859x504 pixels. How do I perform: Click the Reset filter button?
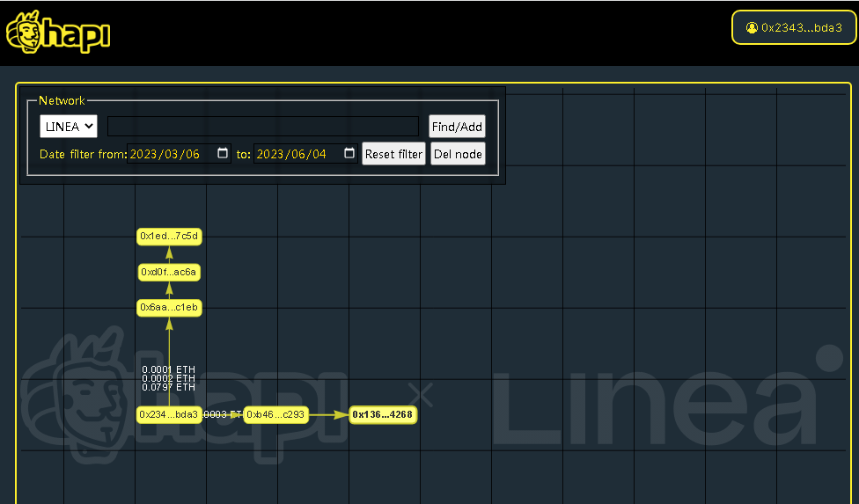coord(393,154)
